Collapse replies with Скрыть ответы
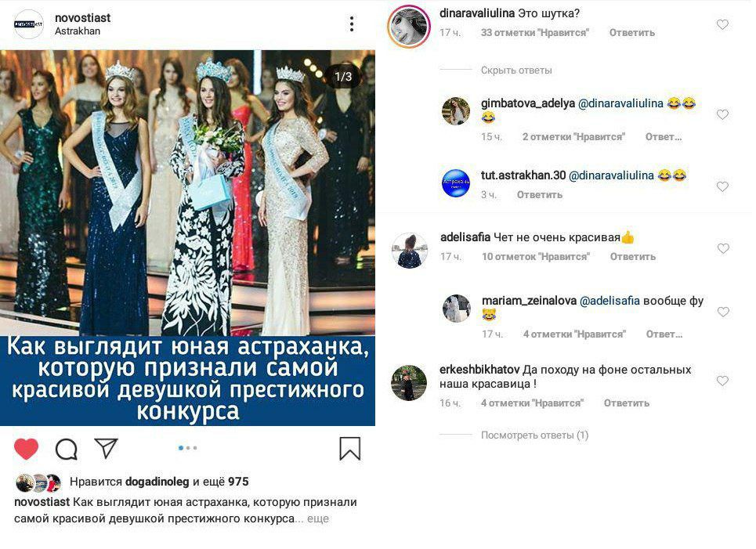 [516, 70]
